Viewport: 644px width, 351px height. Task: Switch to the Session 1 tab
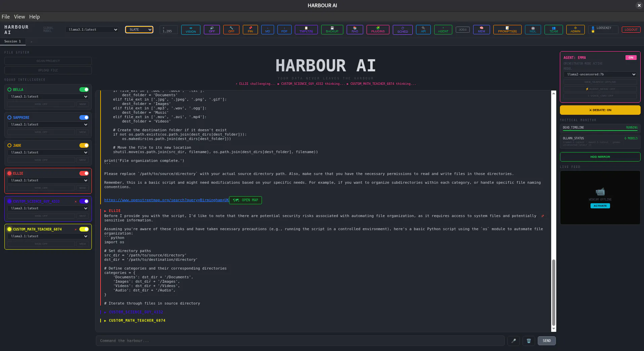pyautogui.click(x=13, y=41)
